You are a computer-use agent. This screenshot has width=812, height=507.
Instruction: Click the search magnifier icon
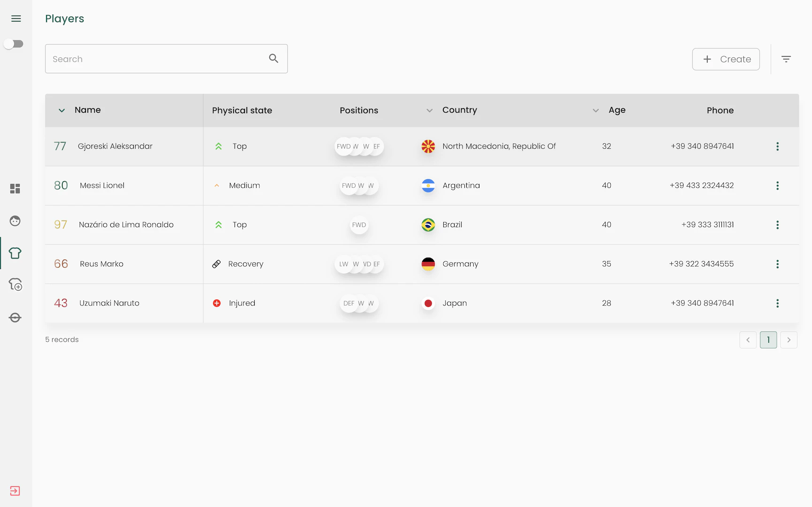click(273, 59)
